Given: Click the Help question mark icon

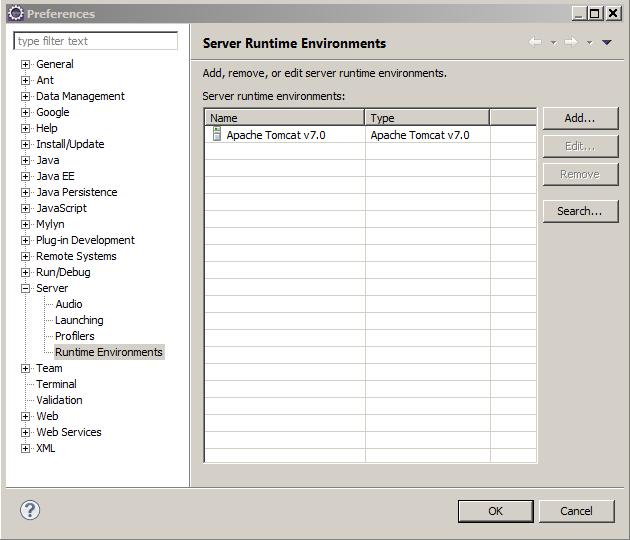Looking at the screenshot, I should point(30,510).
